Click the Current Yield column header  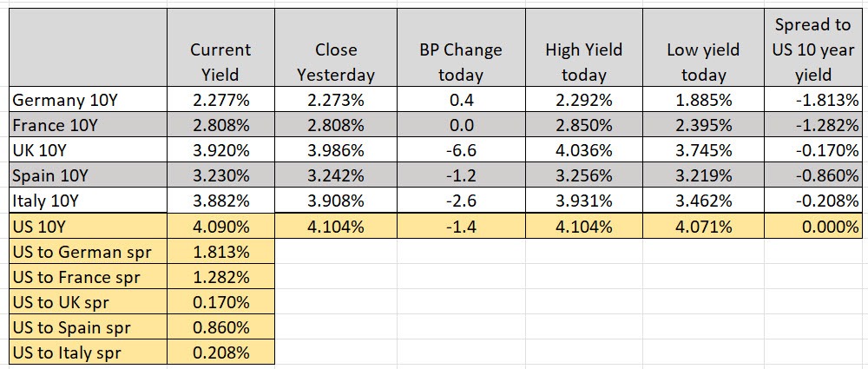[220, 62]
